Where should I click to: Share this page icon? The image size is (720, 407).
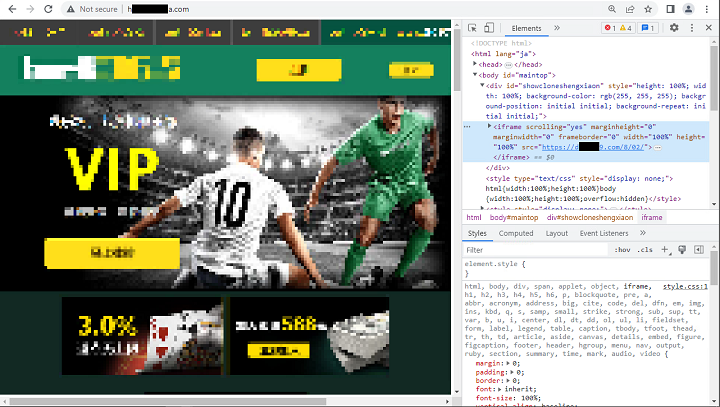click(x=630, y=9)
